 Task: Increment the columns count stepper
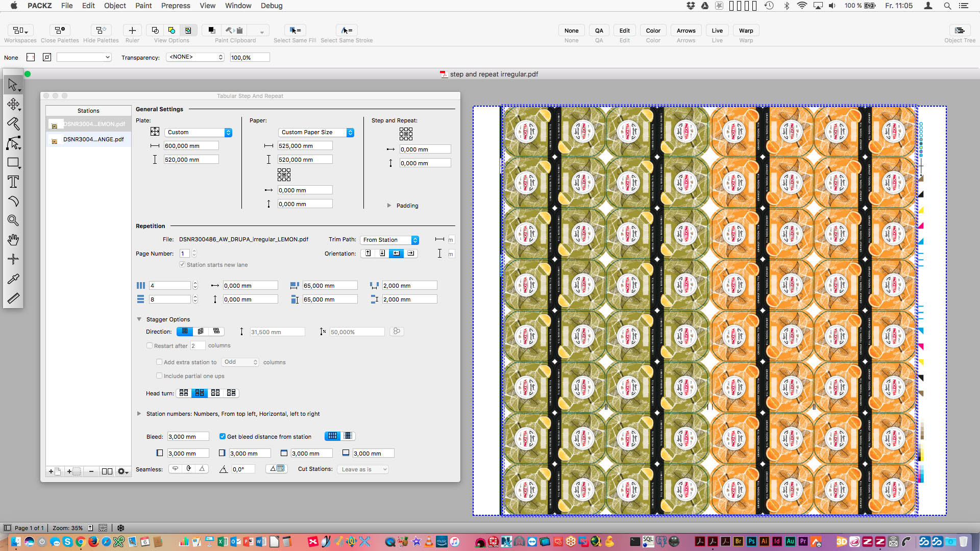195,284
